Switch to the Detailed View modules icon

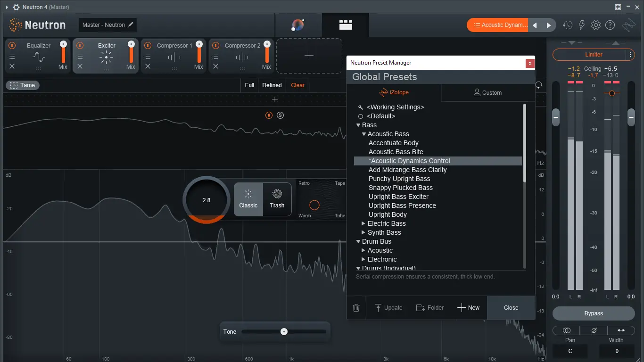tap(346, 25)
